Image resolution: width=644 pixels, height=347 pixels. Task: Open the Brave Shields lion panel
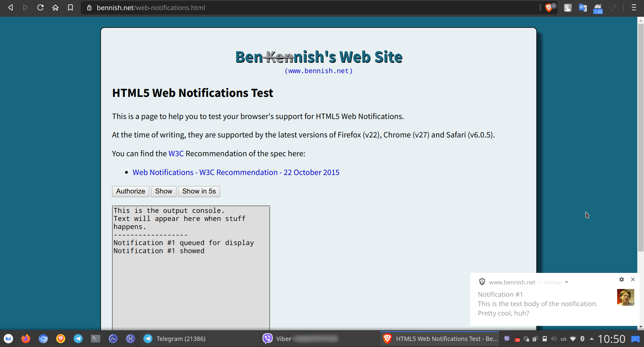(x=549, y=7)
